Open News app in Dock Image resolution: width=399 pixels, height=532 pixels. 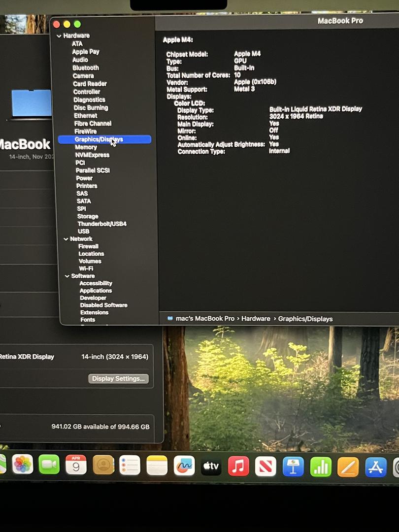click(x=266, y=467)
